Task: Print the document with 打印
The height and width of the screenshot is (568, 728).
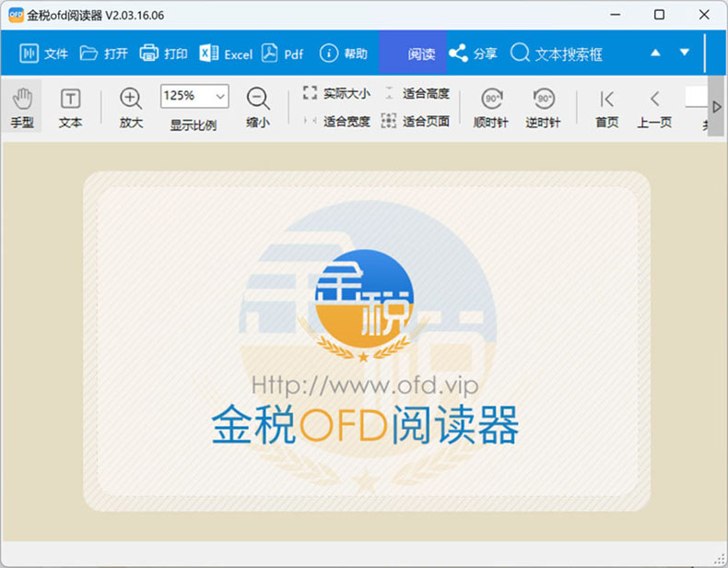Action: pyautogui.click(x=163, y=53)
